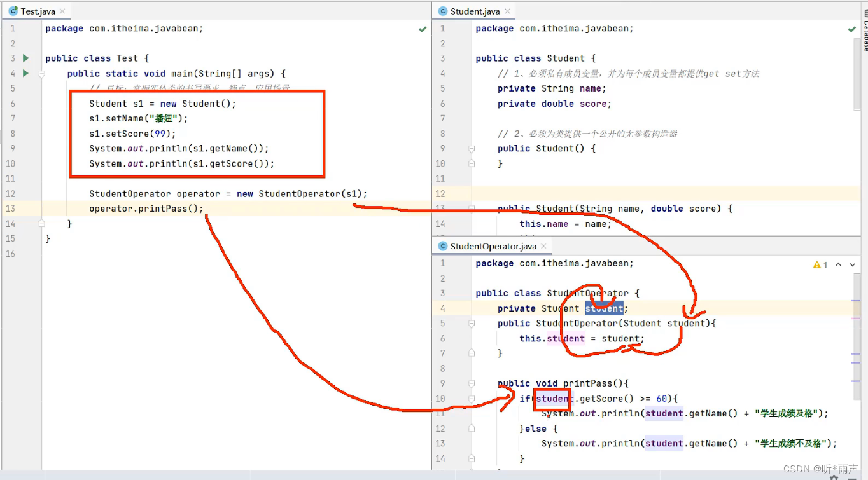Click 'this.name = name;' in Student.java

(565, 224)
